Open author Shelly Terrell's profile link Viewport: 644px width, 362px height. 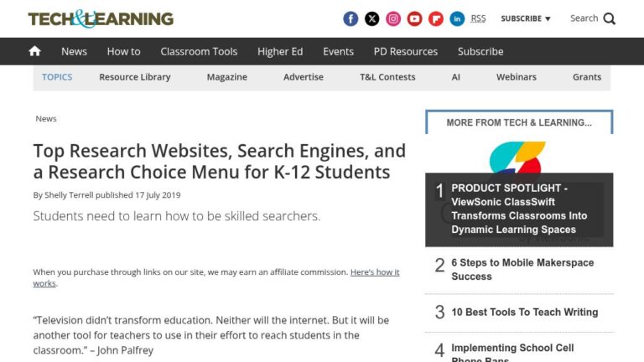click(x=69, y=195)
